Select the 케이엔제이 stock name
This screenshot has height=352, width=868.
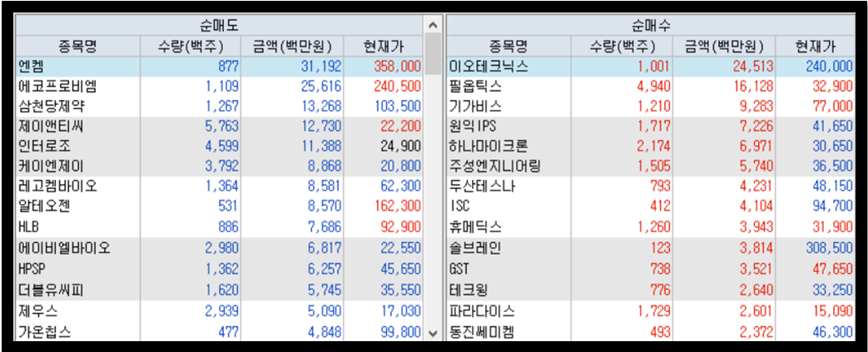[51, 166]
